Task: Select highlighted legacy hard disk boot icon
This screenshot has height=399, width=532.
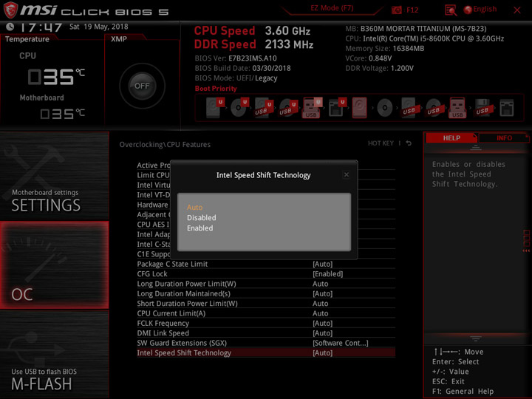Action: [359, 108]
